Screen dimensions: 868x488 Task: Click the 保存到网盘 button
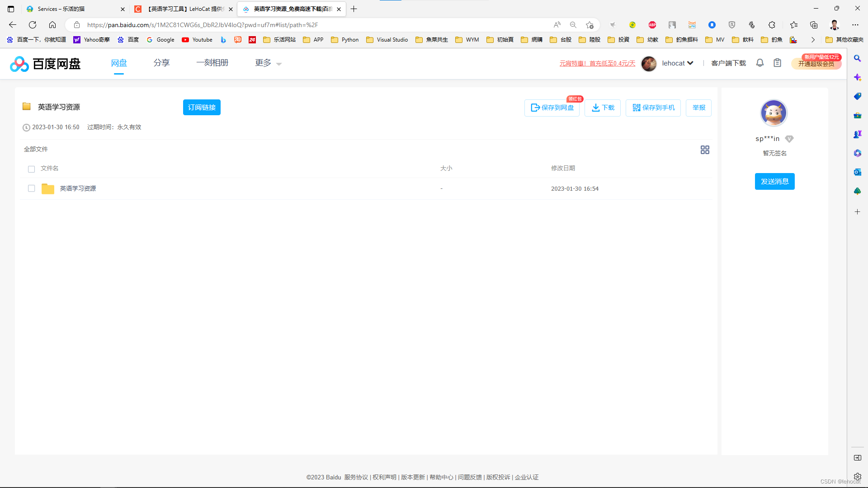552,108
